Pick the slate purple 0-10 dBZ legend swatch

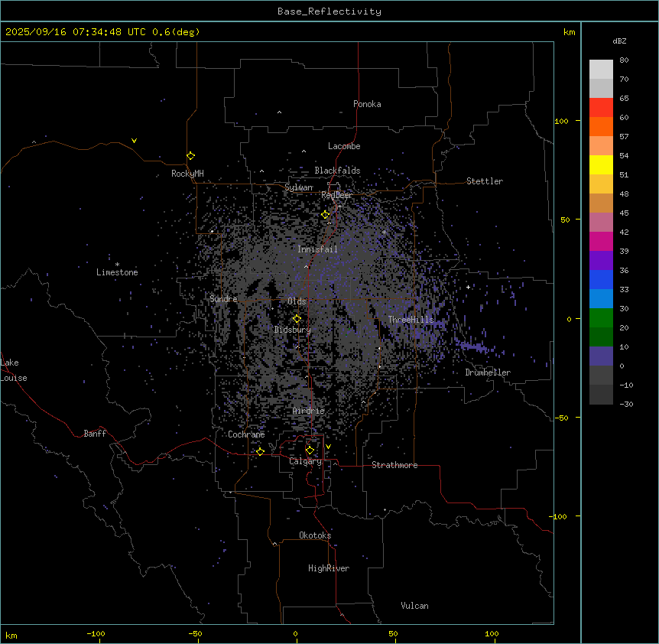(x=601, y=356)
